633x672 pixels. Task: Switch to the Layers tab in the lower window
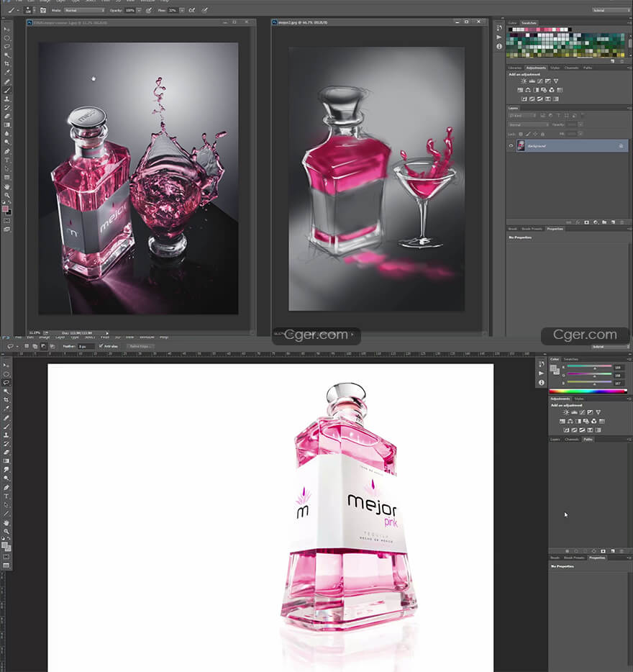555,440
